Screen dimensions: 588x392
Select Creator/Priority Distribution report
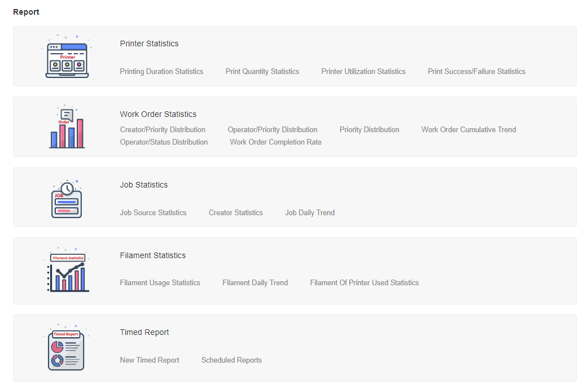[163, 130]
